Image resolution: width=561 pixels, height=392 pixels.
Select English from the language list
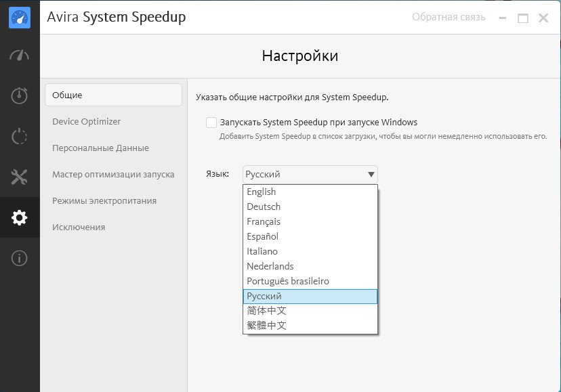tap(262, 192)
